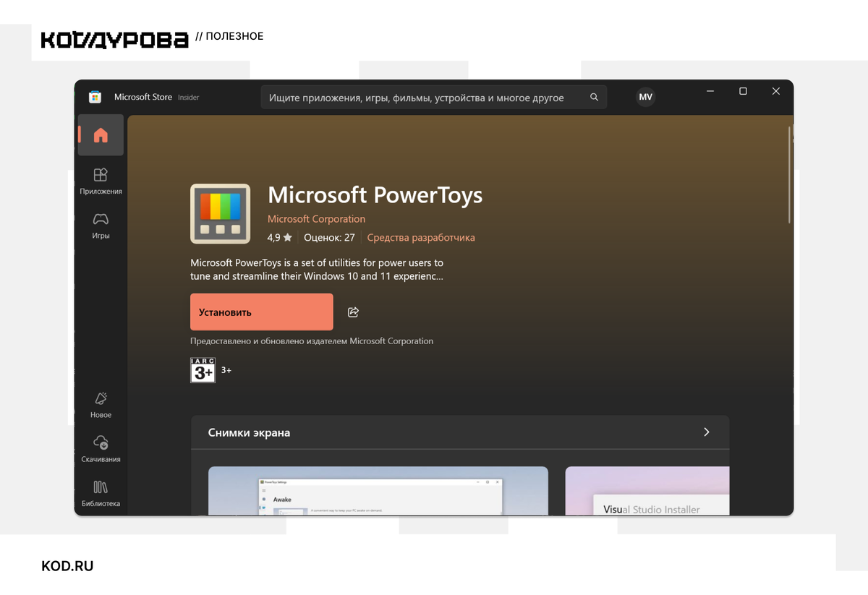Click the Снимки экрана section header
Screen dimensions: 868x595
(460, 432)
